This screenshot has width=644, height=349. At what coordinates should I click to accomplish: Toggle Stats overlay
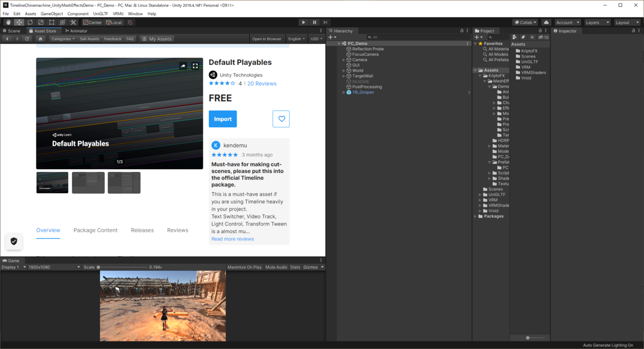pos(295,267)
